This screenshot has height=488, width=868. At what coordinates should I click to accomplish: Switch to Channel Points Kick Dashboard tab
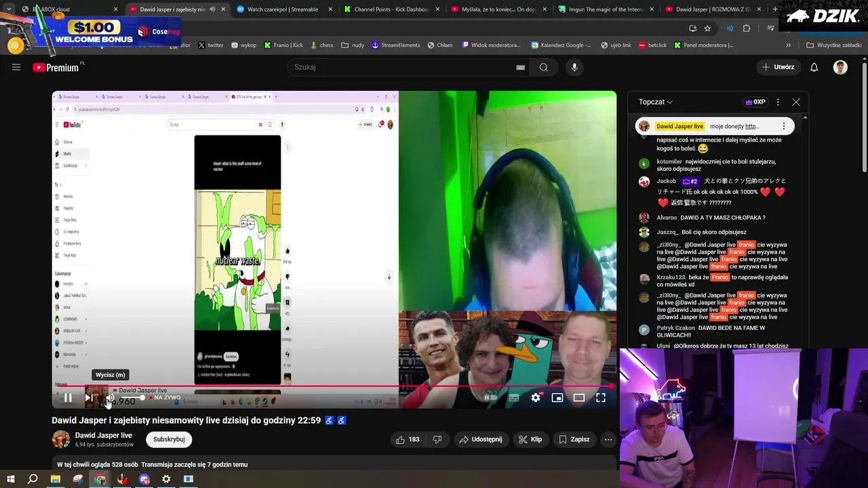tap(392, 9)
